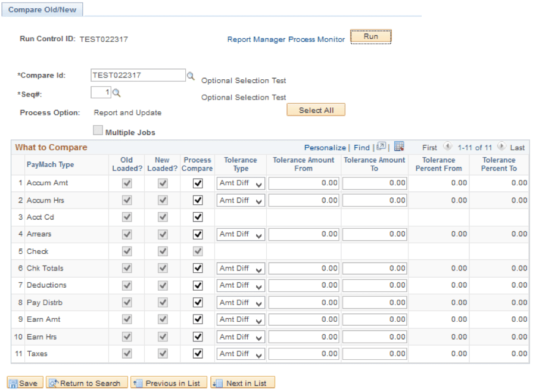536x392 pixels.
Task: Click the First navigation text
Action: [429, 147]
